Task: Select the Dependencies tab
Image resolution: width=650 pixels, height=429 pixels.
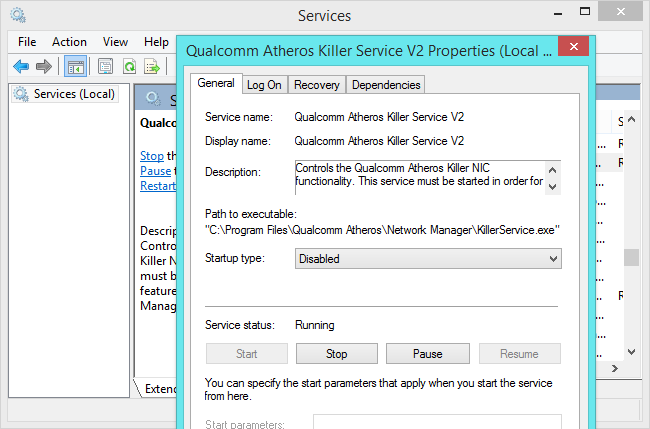Action: (386, 85)
